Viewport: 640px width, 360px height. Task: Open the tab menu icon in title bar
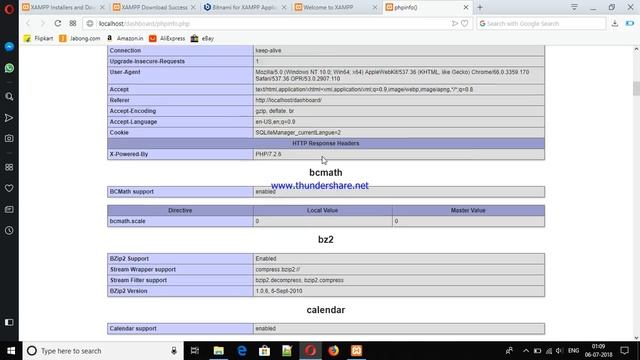[574, 7]
